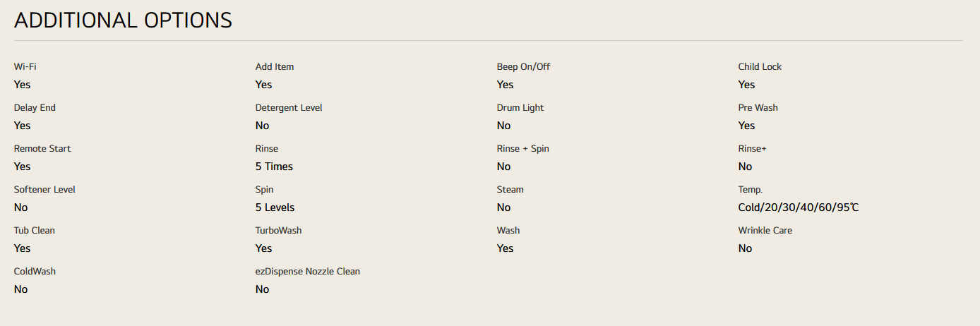Click the ADDITIONAL OPTIONS heading
This screenshot has width=980, height=326.
123,20
